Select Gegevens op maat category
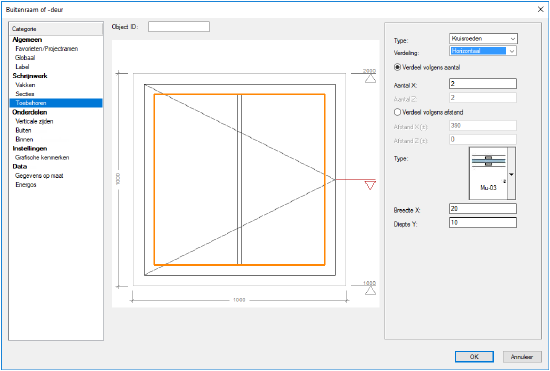 [x=39, y=176]
